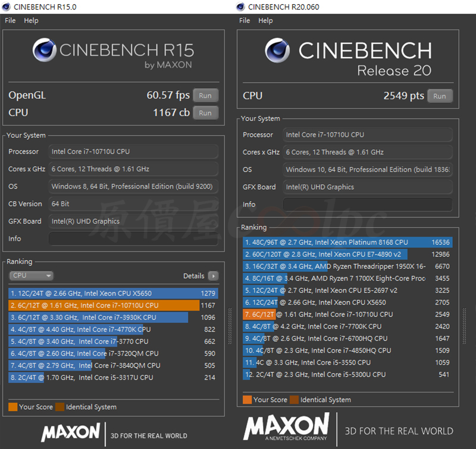Click the GFX Board field in R20
Image resolution: width=476 pixels, height=449 pixels.
[368, 187]
